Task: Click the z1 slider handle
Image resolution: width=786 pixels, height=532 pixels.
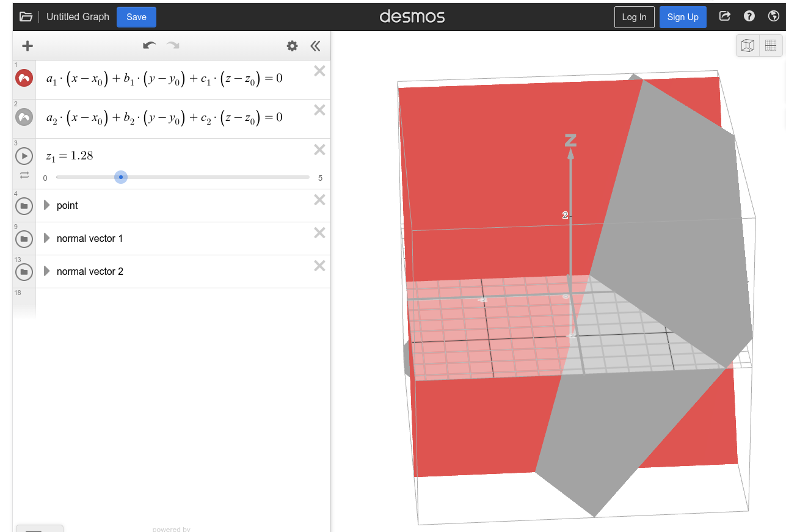Action: [x=121, y=178]
